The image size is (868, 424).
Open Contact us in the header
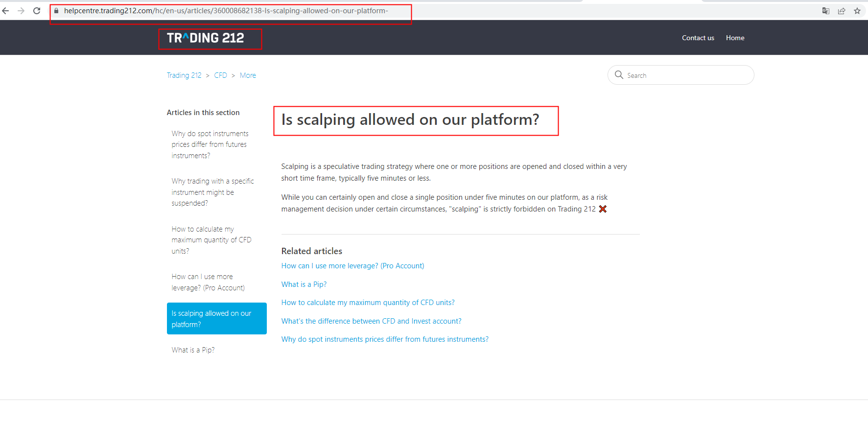pyautogui.click(x=698, y=38)
